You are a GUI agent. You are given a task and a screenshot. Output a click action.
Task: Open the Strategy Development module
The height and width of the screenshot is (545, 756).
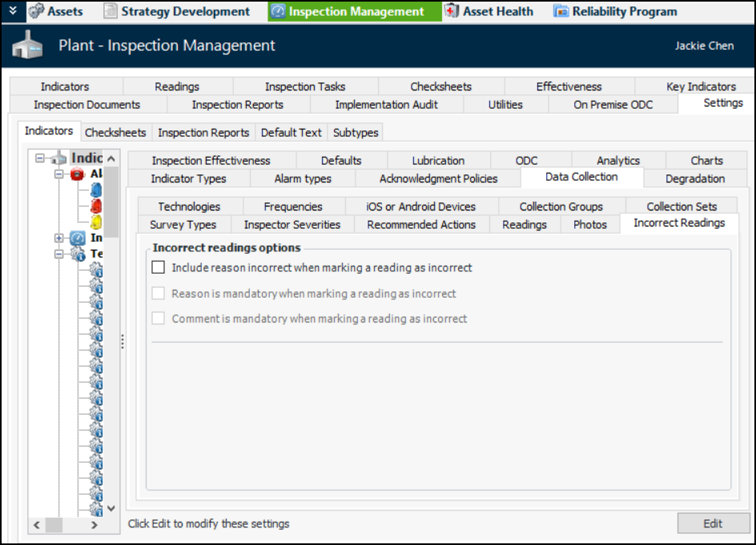click(x=178, y=11)
